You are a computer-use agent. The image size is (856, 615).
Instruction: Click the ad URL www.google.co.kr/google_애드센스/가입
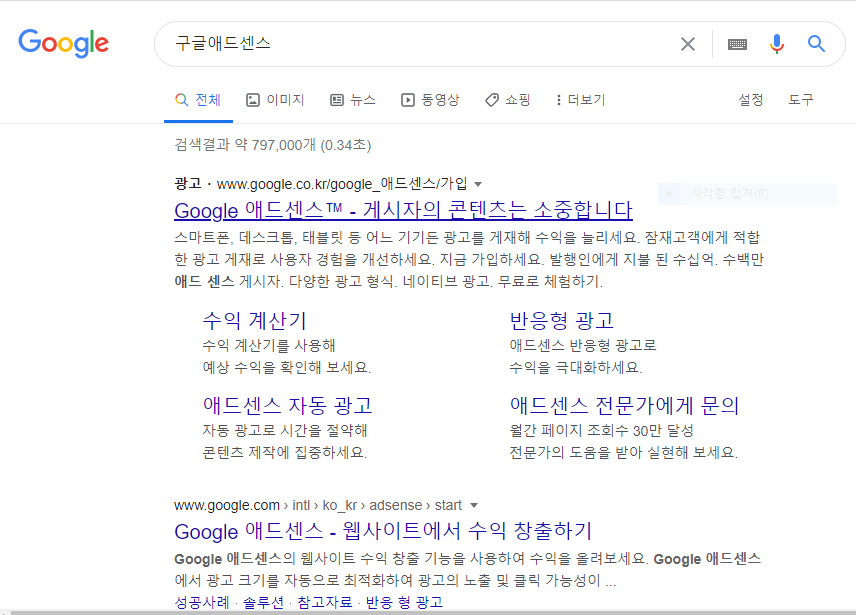pos(342,184)
